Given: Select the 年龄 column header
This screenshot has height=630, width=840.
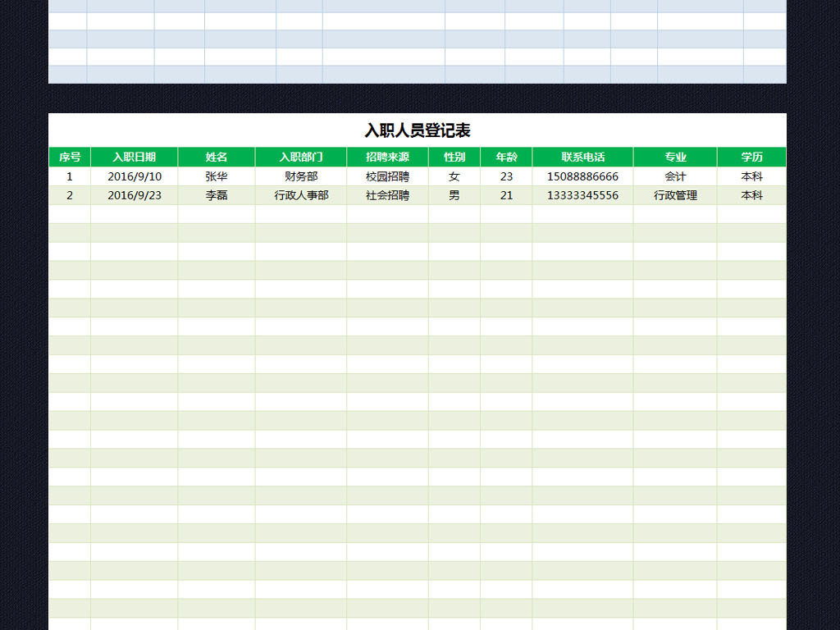Looking at the screenshot, I should 506,157.
